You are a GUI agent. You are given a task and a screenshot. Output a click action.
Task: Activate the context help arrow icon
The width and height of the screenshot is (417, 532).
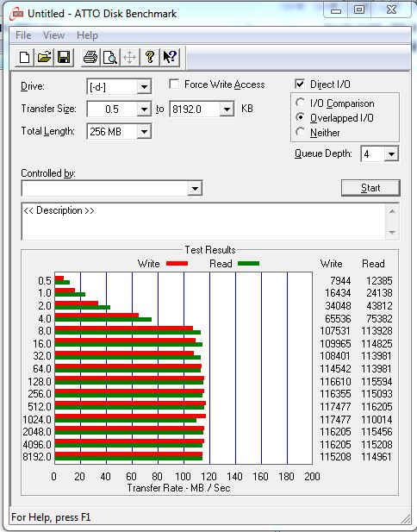pyautogui.click(x=170, y=57)
